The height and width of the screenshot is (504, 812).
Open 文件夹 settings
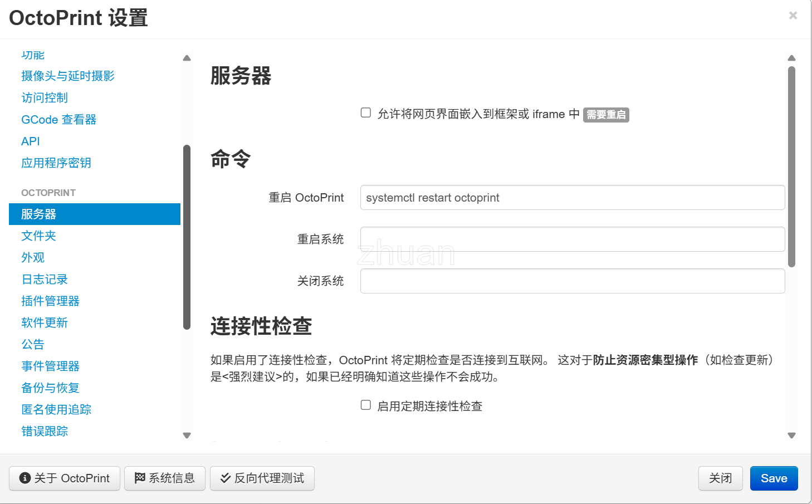pos(38,236)
